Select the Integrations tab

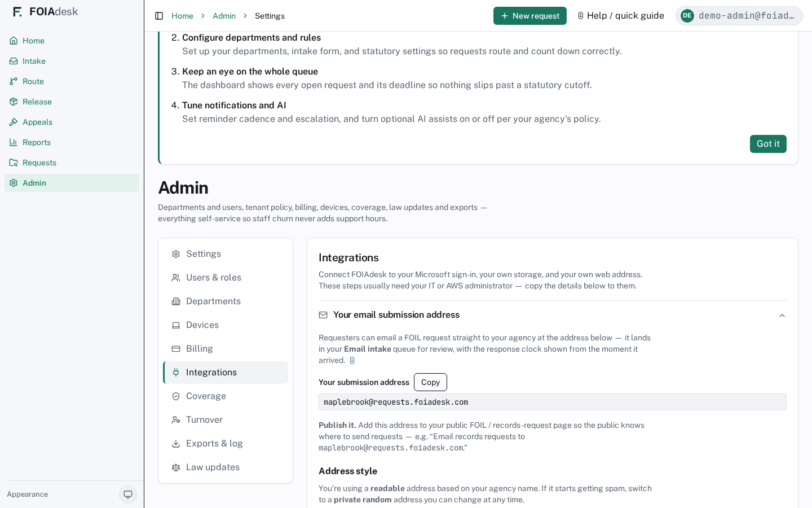(x=226, y=373)
